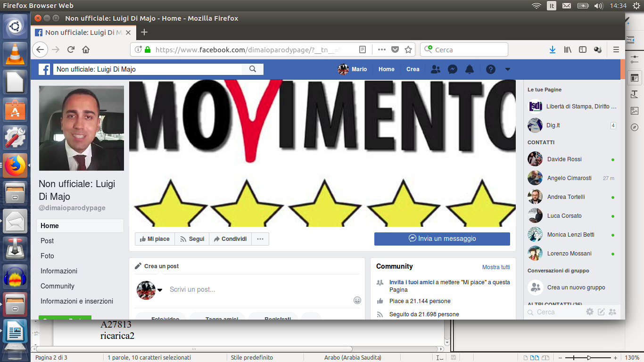Expand post identity selector arrow
The height and width of the screenshot is (362, 644).
[x=160, y=290]
